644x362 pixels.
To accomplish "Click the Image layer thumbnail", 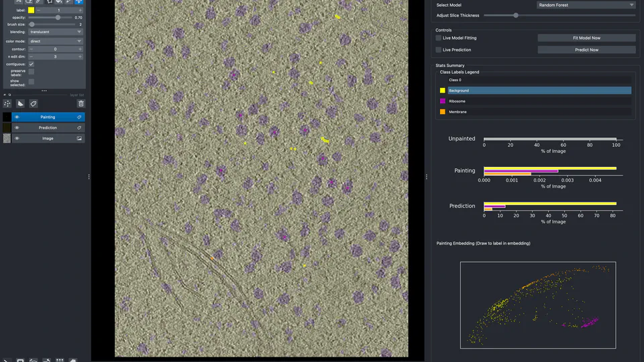I will pos(7,138).
